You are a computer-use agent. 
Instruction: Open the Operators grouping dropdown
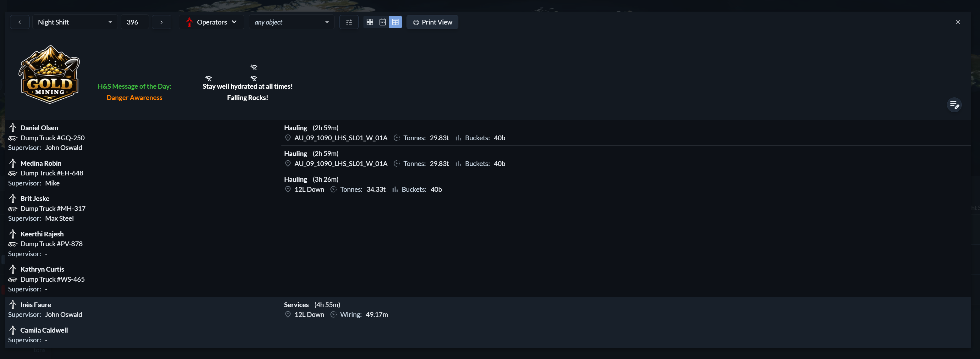[x=212, y=22]
